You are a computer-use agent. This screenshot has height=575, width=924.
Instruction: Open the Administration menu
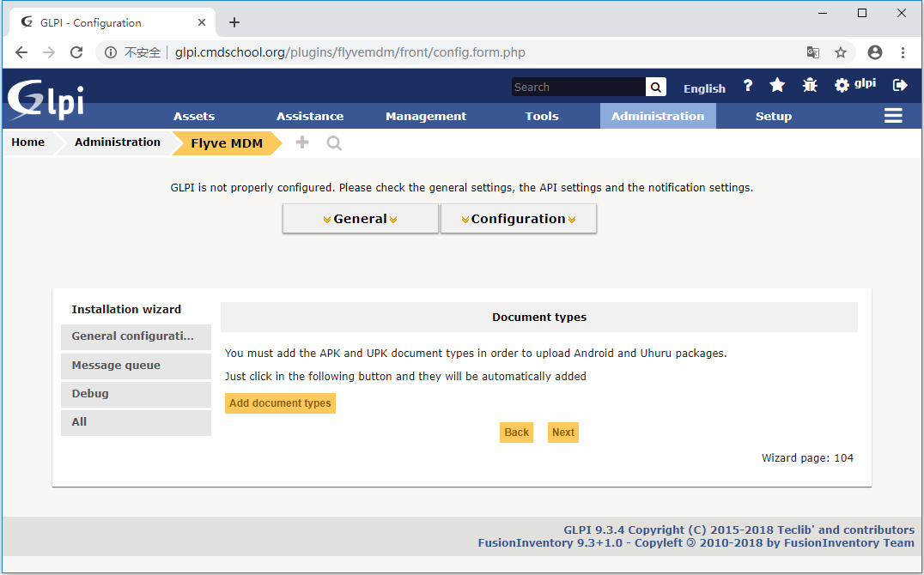658,116
